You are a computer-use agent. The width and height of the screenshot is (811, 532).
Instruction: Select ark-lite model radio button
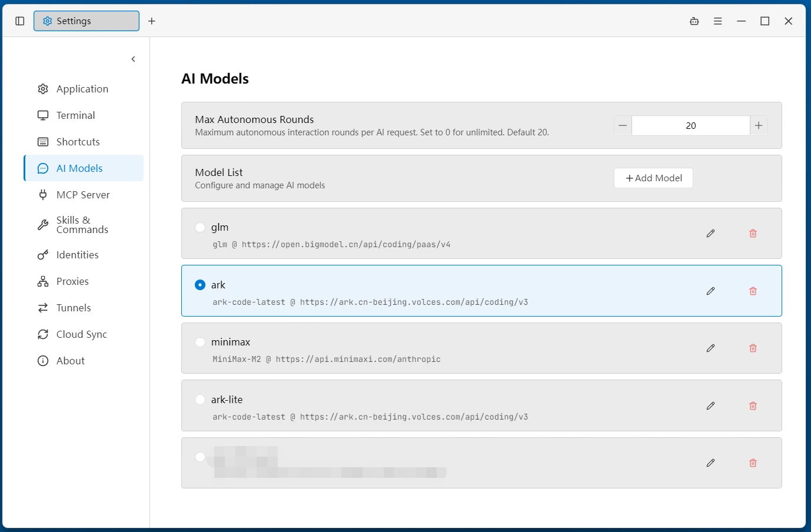pyautogui.click(x=200, y=400)
